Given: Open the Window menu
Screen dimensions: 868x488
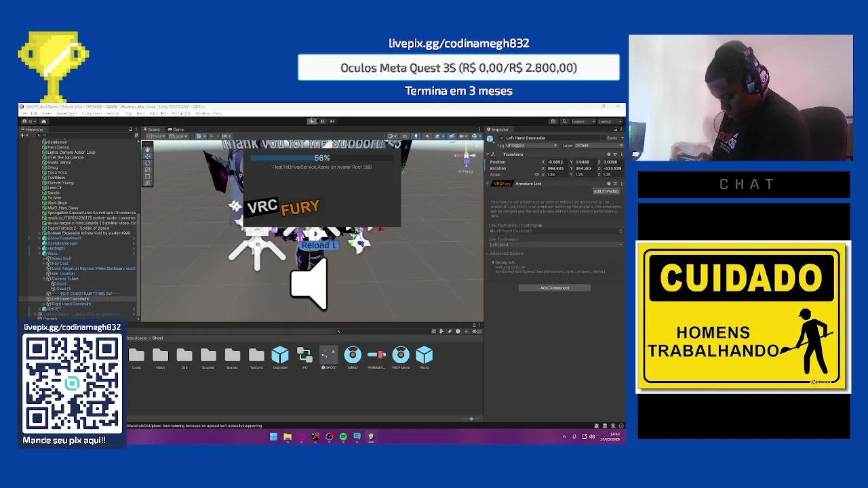Looking at the screenshot, I should (x=202, y=113).
